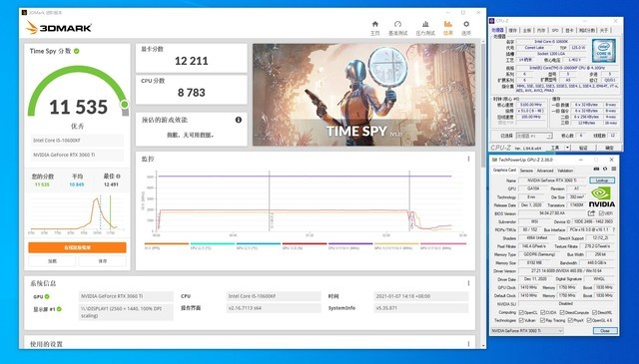The width and height of the screenshot is (639, 364).
Task: Click graphics score value 12 211
Action: pos(191,61)
